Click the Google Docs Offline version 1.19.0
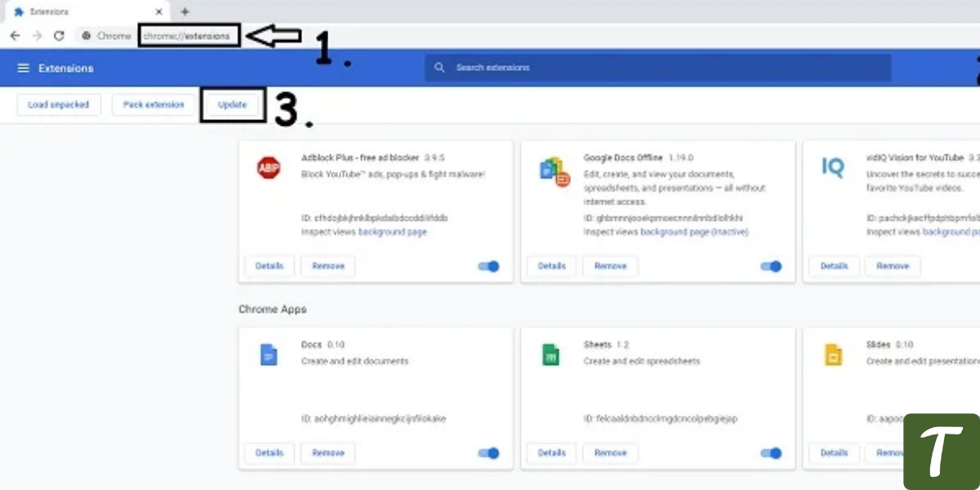Viewport: 980px width, 490px height. 680,158
